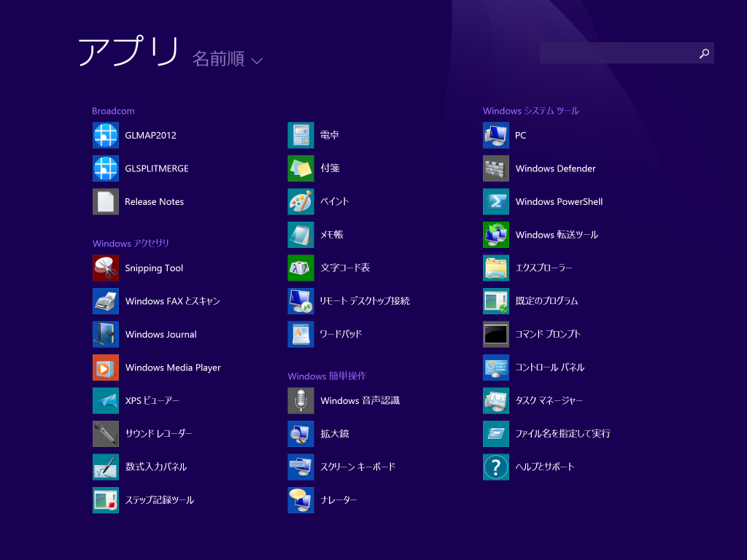This screenshot has height=560, width=747.
Task: Launch ワードパッド icon
Action: pyautogui.click(x=301, y=334)
